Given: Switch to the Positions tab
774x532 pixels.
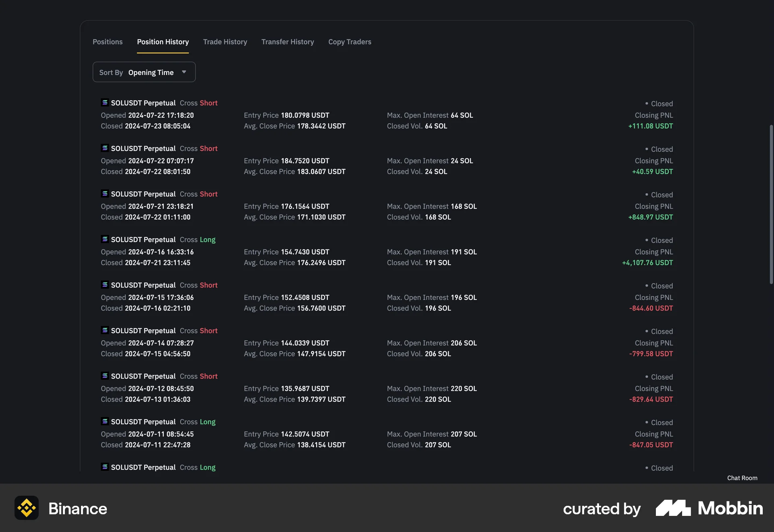Looking at the screenshot, I should click(x=107, y=42).
